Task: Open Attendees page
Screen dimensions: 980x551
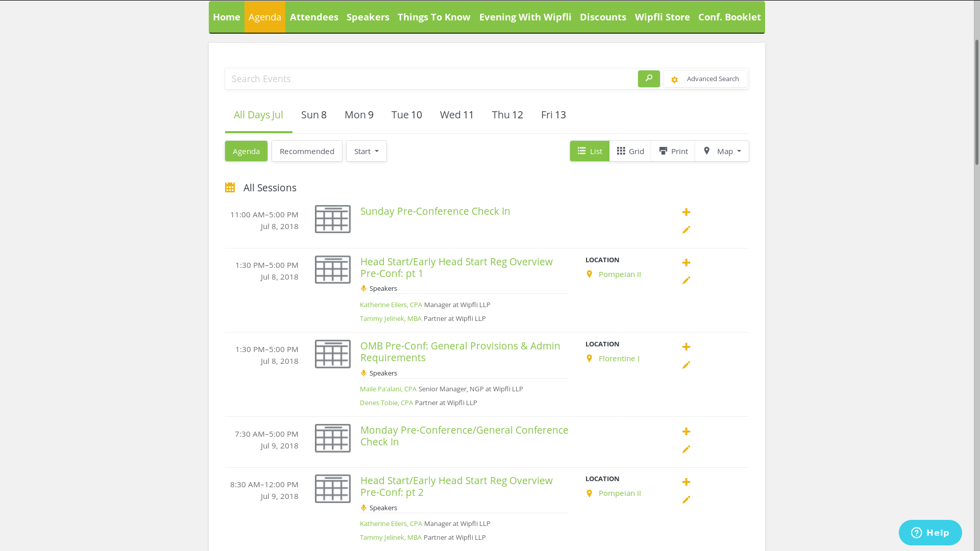Action: (314, 17)
